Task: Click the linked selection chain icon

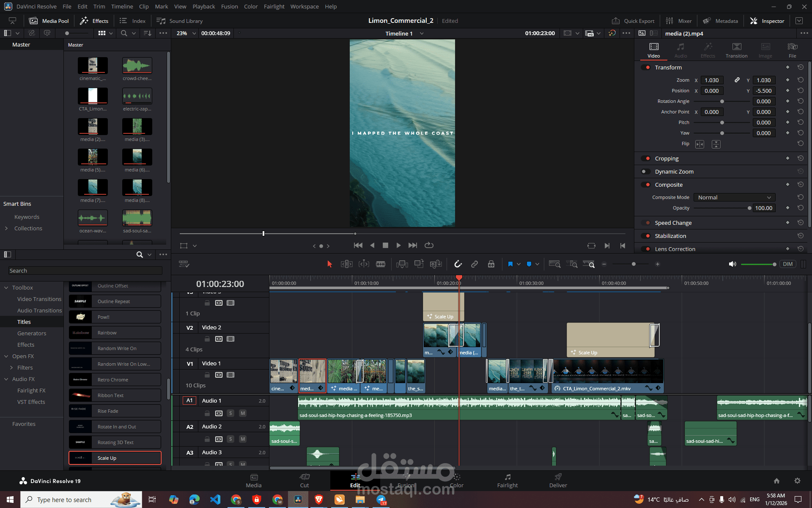Action: [x=475, y=264]
